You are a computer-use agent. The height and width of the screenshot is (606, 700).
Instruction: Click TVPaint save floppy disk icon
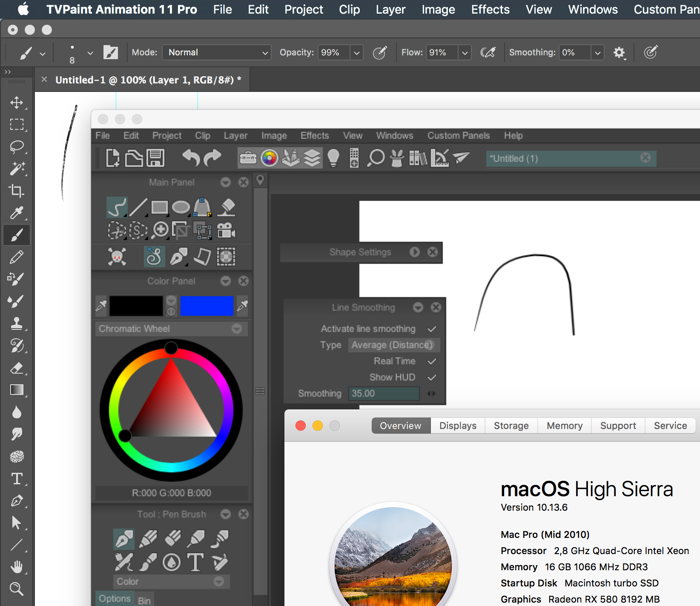(x=155, y=158)
